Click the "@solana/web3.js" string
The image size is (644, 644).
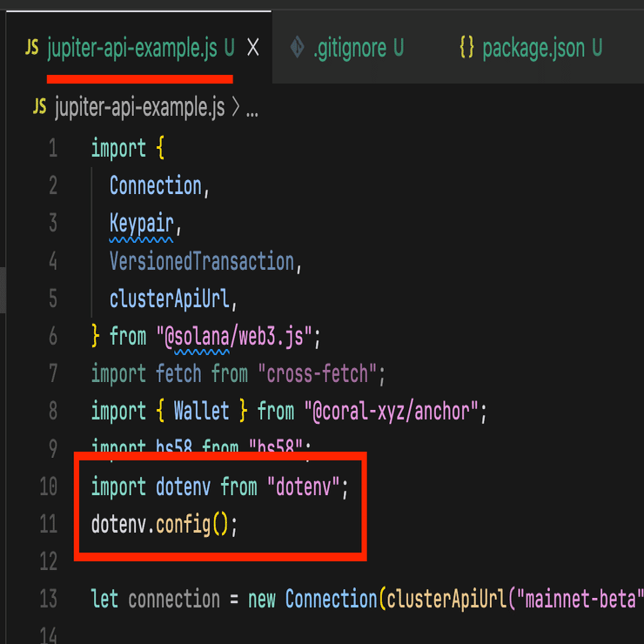234,337
